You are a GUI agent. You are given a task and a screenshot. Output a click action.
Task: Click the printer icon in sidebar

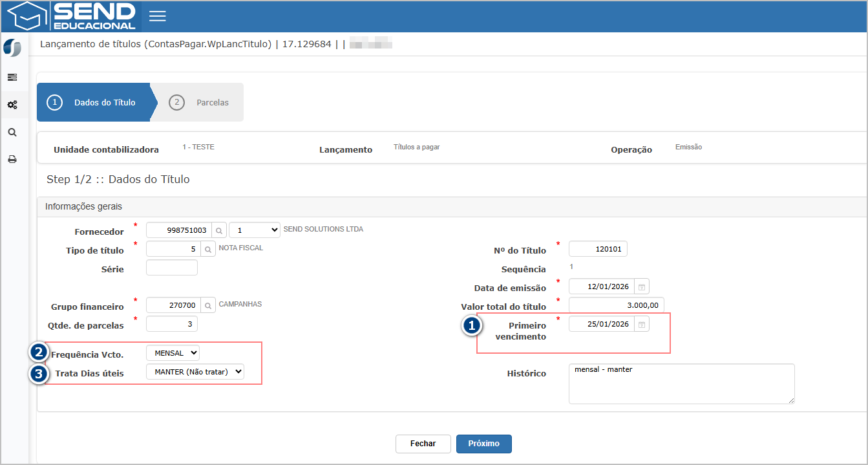click(x=12, y=159)
